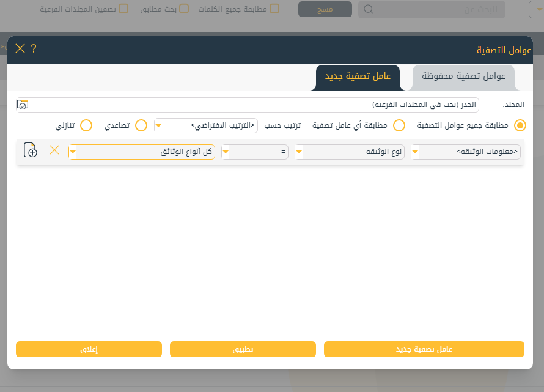
Task: Choose تنازلي sort order
Action: coord(86,125)
